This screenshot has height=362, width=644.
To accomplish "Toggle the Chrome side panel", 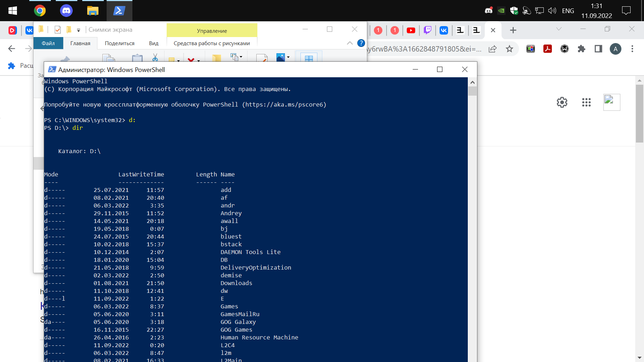I will (598, 49).
